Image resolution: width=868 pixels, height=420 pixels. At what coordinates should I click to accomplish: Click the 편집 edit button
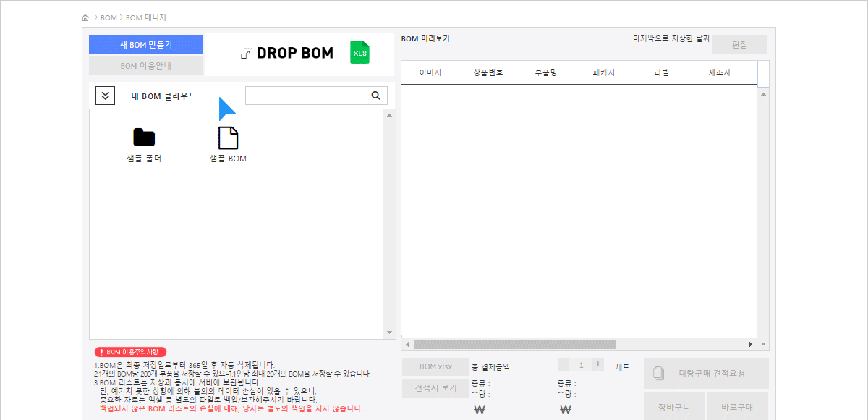pyautogui.click(x=739, y=45)
